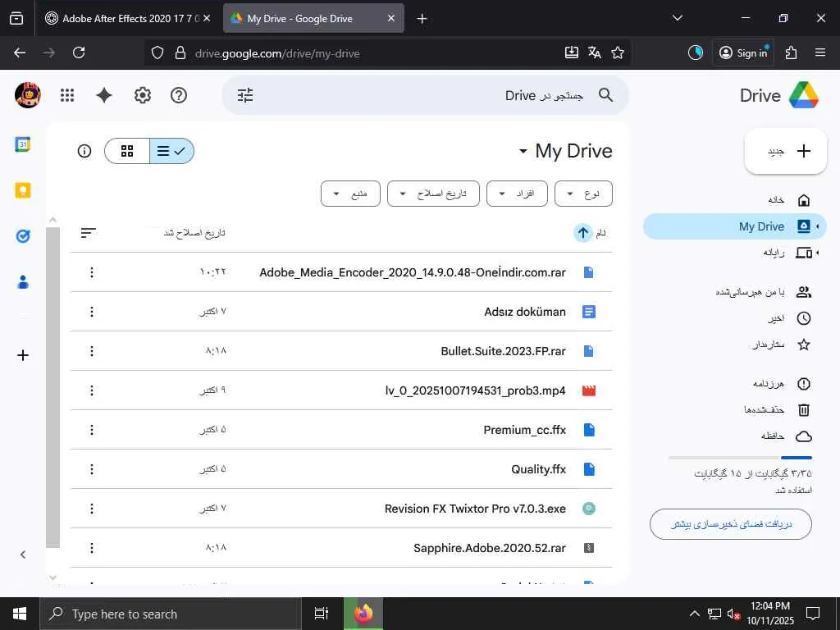This screenshot has width=840, height=630.
Task: Open the source (منبع) filter dropdown
Action: coord(350,194)
